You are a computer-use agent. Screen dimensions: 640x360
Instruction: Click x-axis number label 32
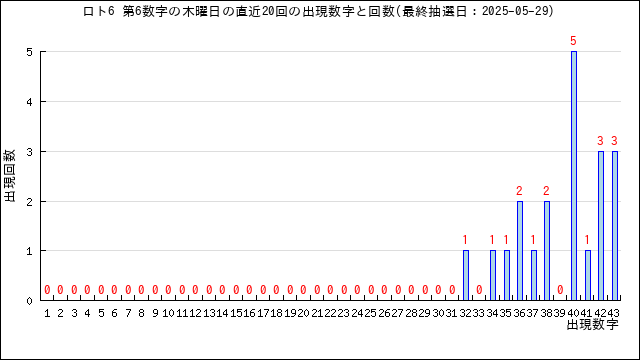pyautogui.click(x=465, y=313)
